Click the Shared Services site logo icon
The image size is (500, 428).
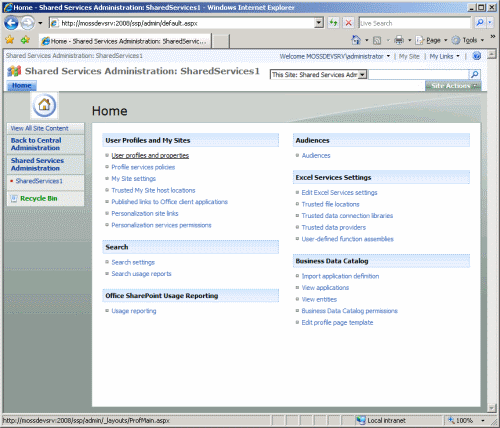tap(14, 71)
